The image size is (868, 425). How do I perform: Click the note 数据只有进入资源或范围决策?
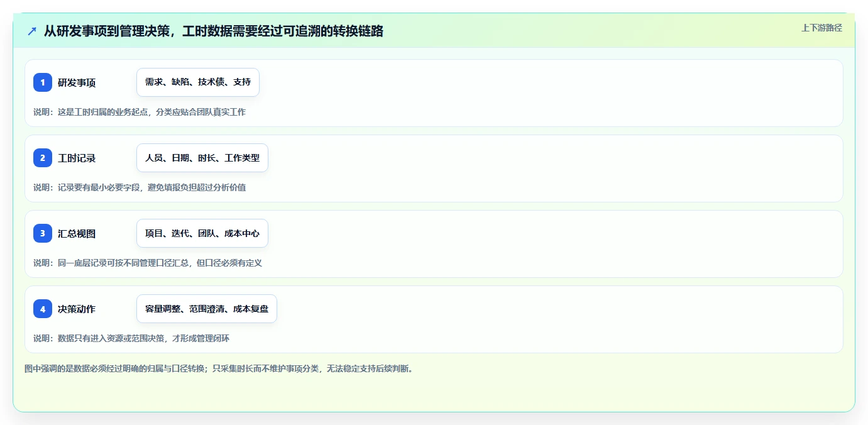click(131, 338)
